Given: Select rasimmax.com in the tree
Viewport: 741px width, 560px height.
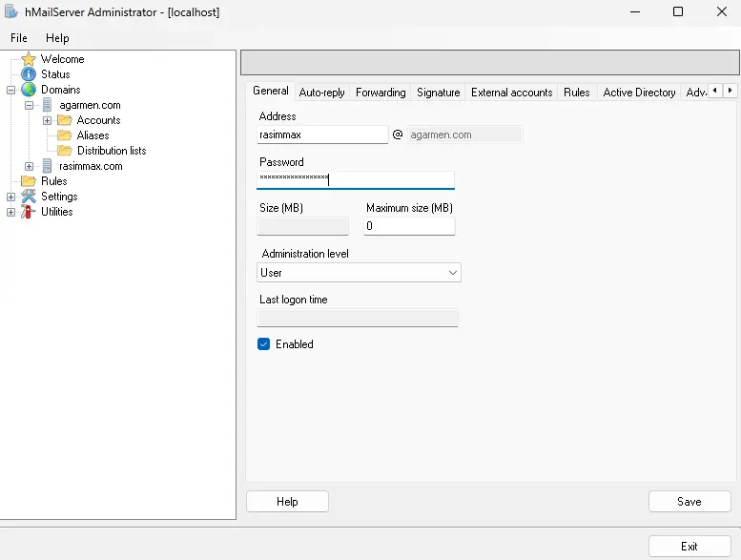Looking at the screenshot, I should (91, 166).
